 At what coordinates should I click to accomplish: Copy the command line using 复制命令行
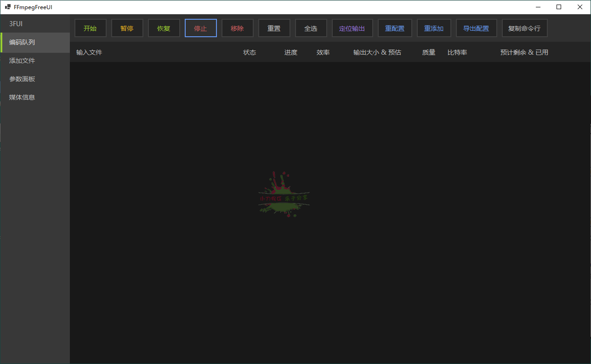pos(524,28)
